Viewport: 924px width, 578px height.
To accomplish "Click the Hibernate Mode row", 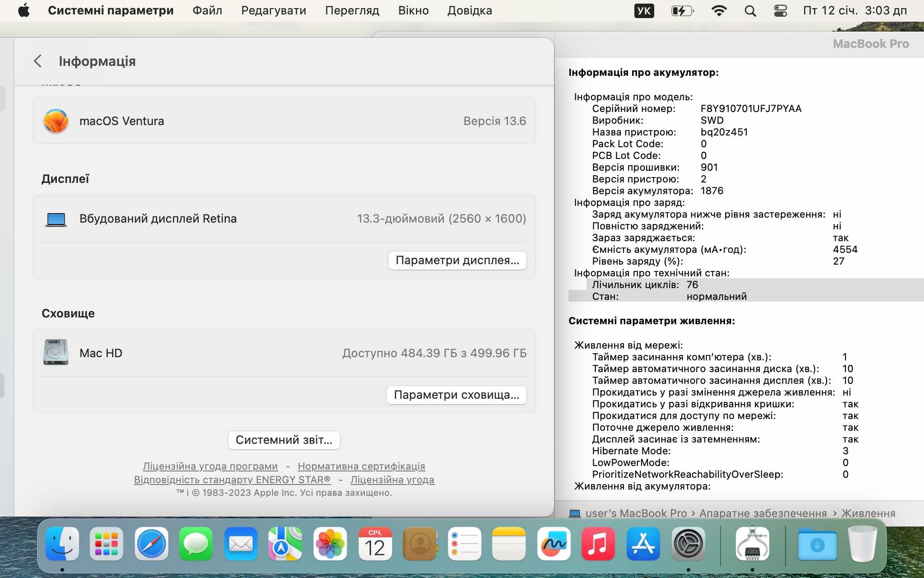I will tap(721, 451).
